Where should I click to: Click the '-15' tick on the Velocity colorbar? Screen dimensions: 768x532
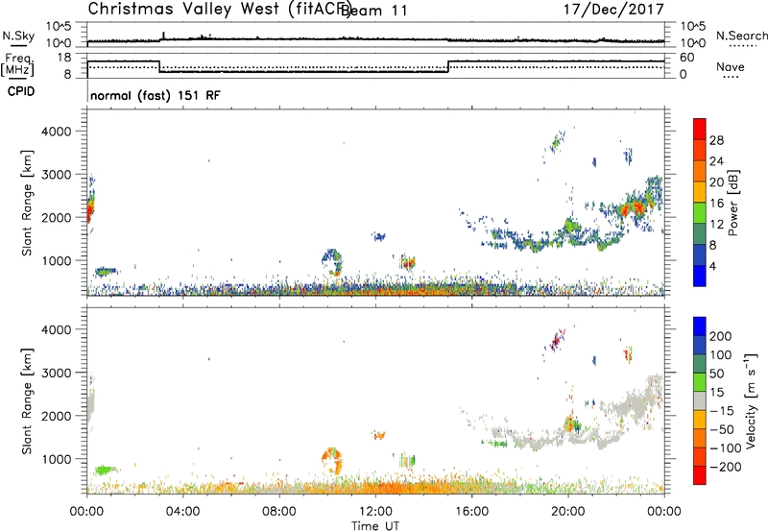click(722, 410)
